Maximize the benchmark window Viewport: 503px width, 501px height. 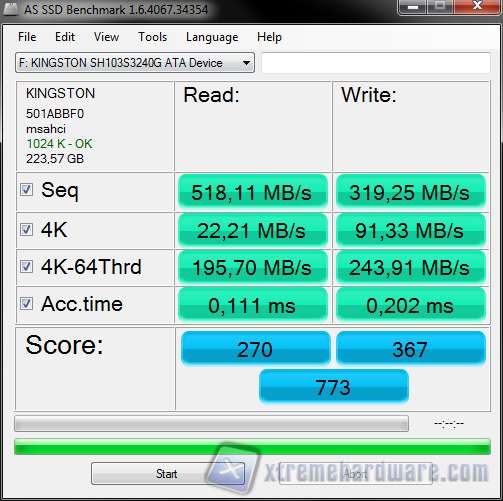440,7
